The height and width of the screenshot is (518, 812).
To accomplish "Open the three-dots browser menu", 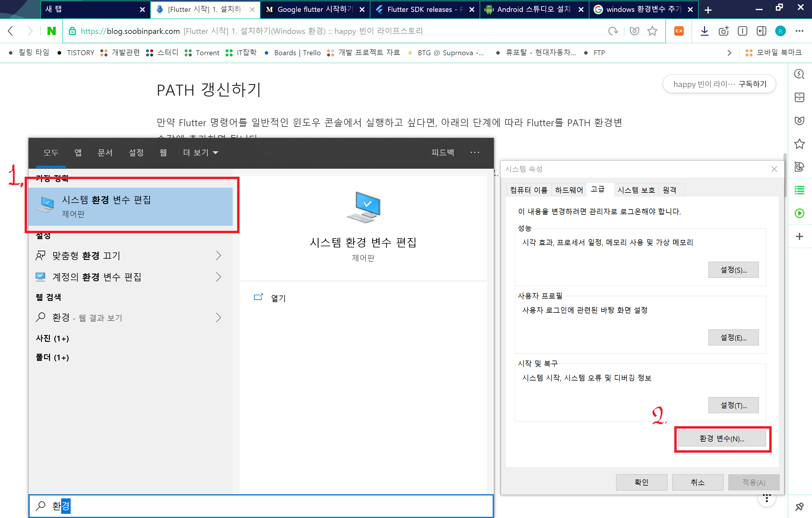I will 799,31.
